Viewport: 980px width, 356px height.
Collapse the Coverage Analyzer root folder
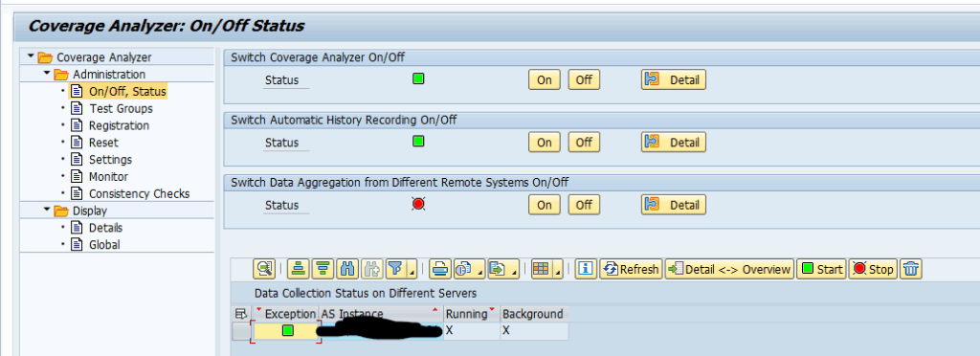[x=31, y=56]
